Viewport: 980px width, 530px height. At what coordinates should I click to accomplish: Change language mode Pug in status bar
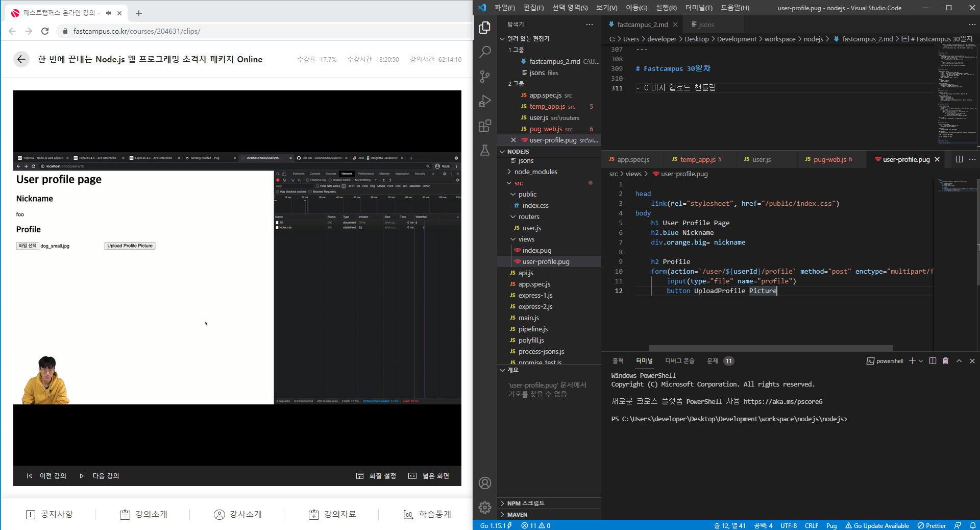[831, 525]
